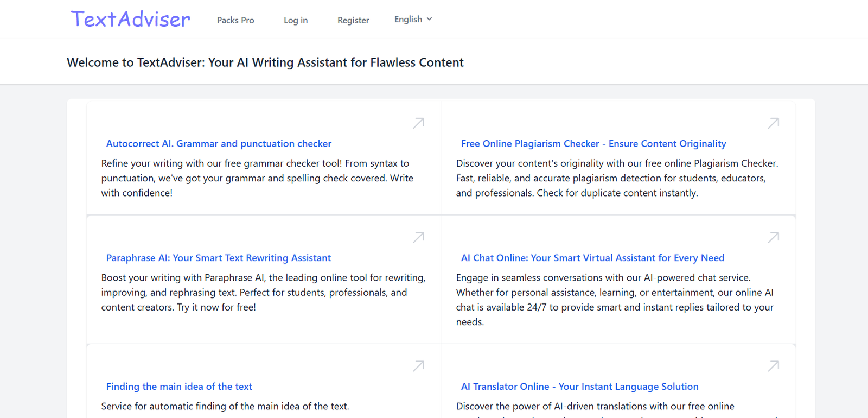Click the Welcome to TextAdviser heading
Image resolution: width=868 pixels, height=418 pixels.
click(265, 62)
